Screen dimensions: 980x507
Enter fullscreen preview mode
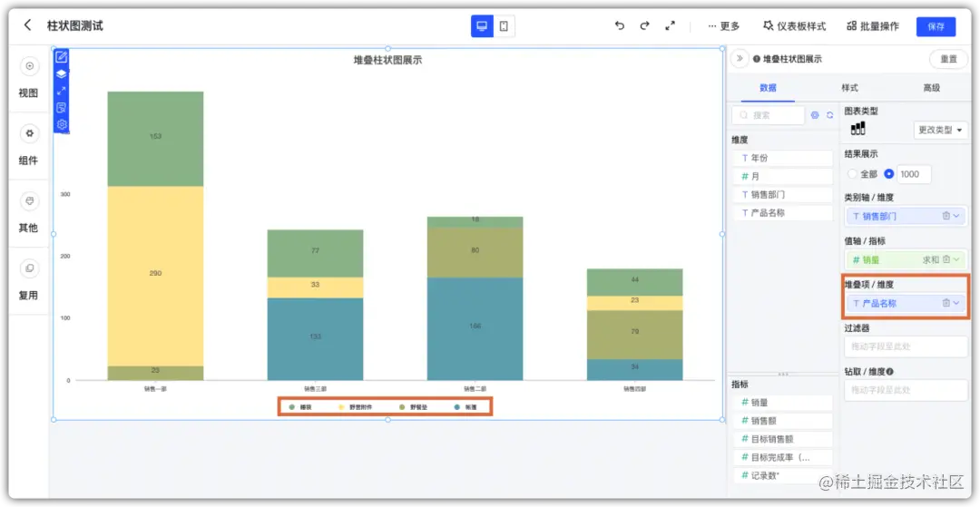click(x=670, y=26)
